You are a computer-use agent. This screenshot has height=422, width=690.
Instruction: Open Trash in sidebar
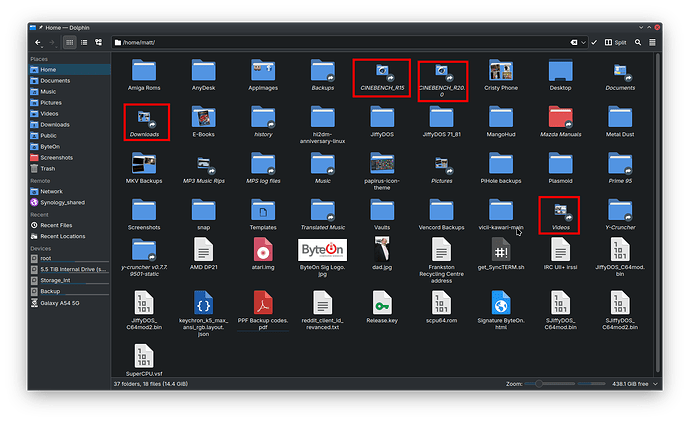click(x=70, y=169)
